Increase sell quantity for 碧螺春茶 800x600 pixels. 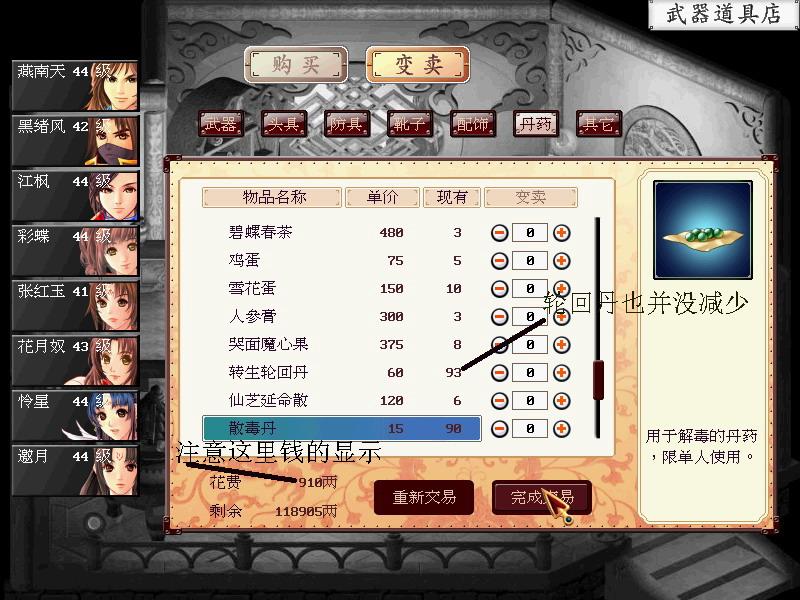(x=561, y=233)
